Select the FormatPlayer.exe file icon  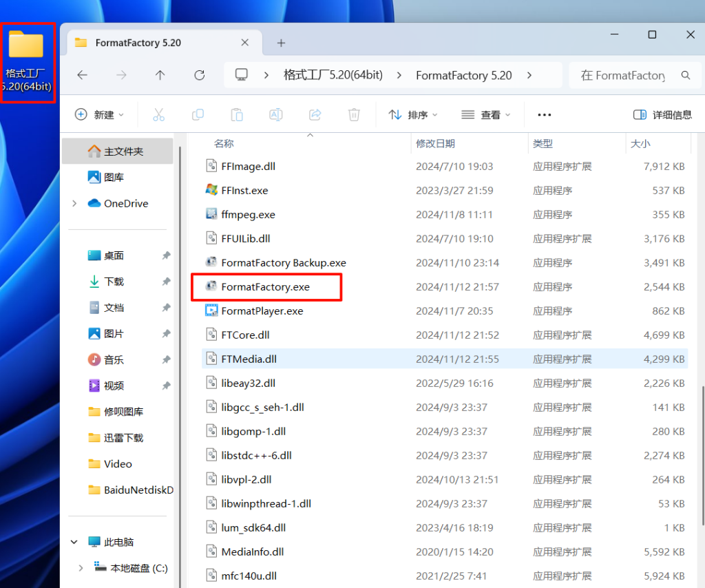[x=211, y=311]
